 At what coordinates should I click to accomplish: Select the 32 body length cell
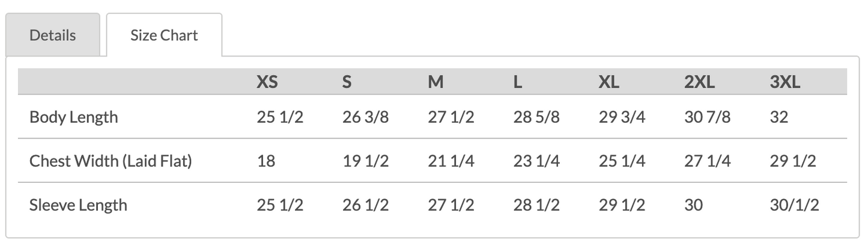[x=778, y=117]
